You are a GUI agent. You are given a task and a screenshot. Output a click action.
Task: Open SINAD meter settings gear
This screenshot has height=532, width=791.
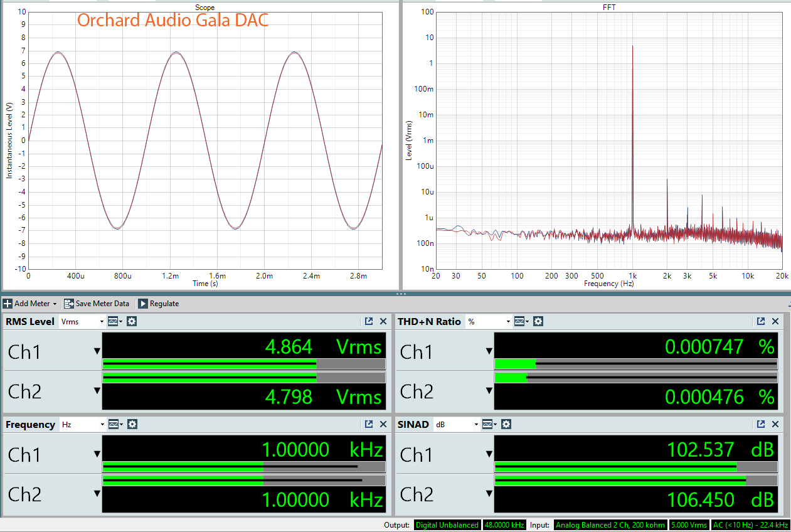(x=506, y=425)
